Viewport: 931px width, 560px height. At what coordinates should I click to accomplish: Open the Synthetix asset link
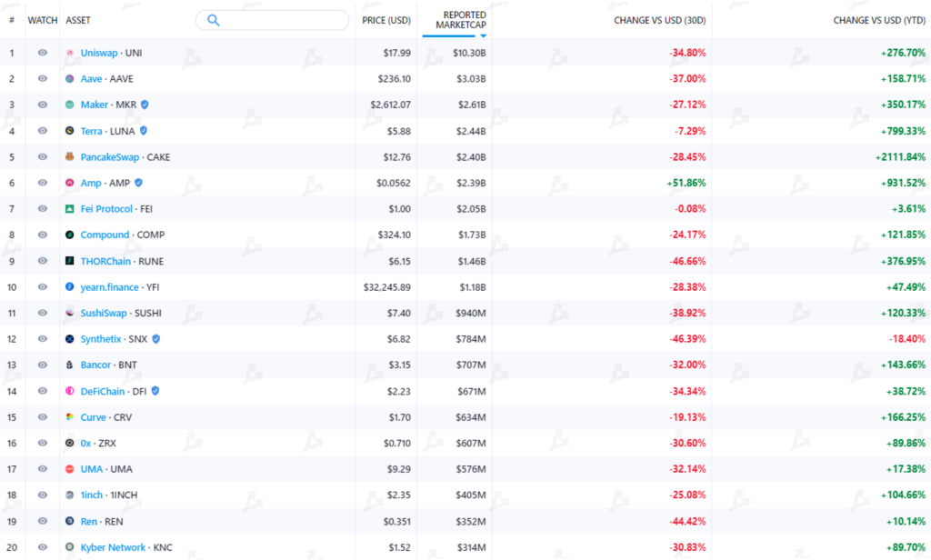[x=100, y=339]
